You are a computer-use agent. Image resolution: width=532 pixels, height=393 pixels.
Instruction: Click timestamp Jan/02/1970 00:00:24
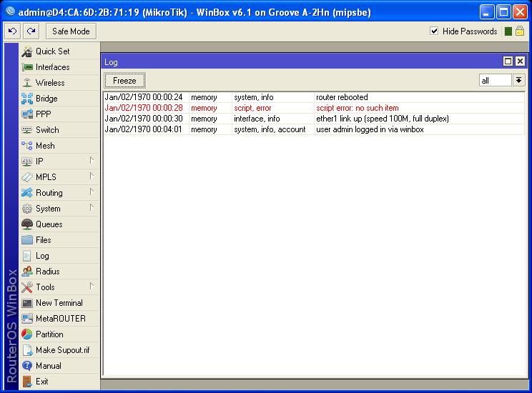coord(144,97)
